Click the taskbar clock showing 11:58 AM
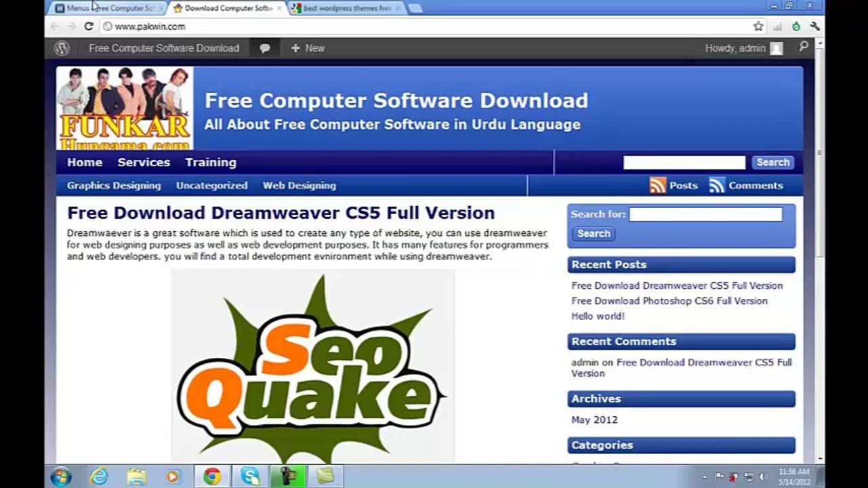868x488 pixels. pyautogui.click(x=793, y=476)
